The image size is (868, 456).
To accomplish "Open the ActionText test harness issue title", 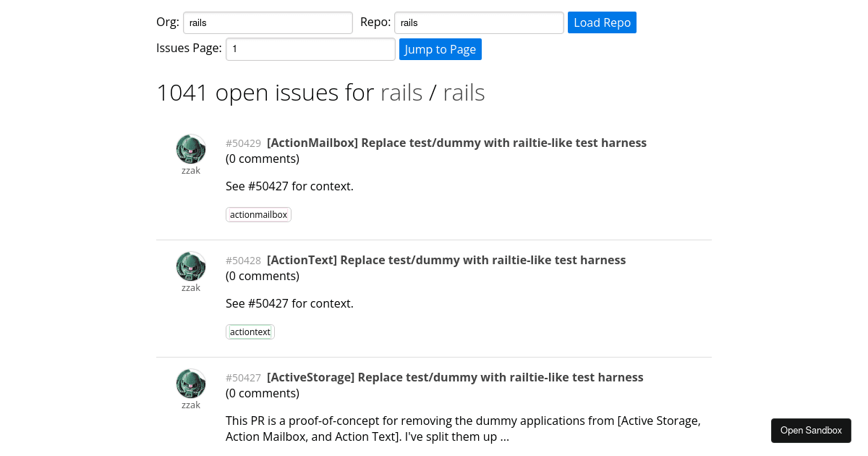I will [446, 260].
